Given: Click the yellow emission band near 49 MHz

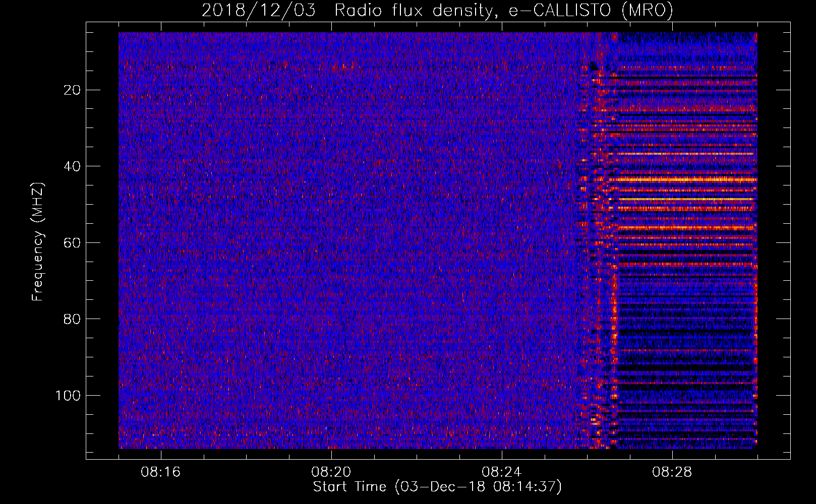Looking at the screenshot, I should coord(687,199).
